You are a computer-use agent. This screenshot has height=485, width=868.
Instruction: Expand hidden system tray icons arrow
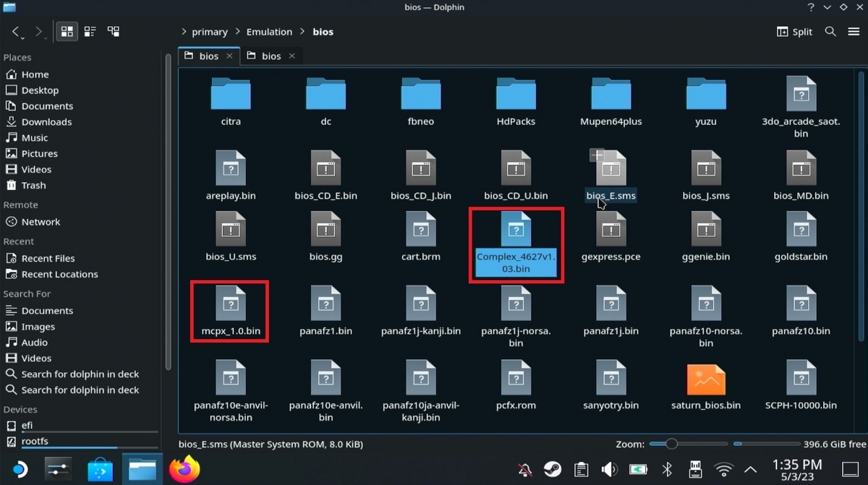coord(750,469)
